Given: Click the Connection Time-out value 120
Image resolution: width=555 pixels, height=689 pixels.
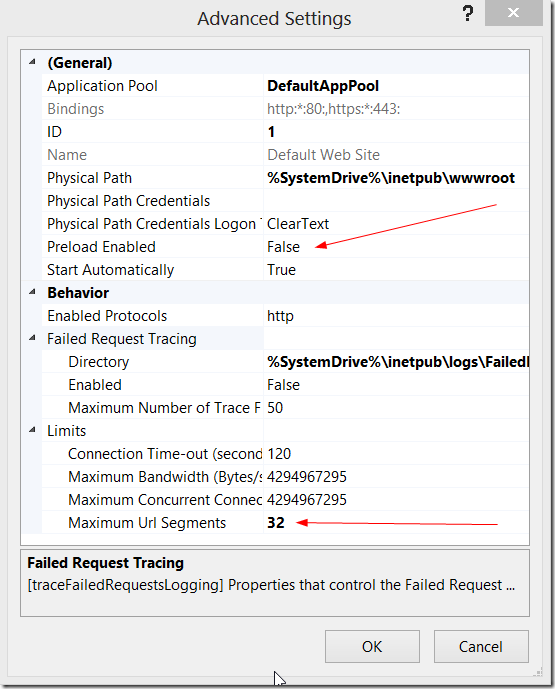Looking at the screenshot, I should tap(279, 454).
